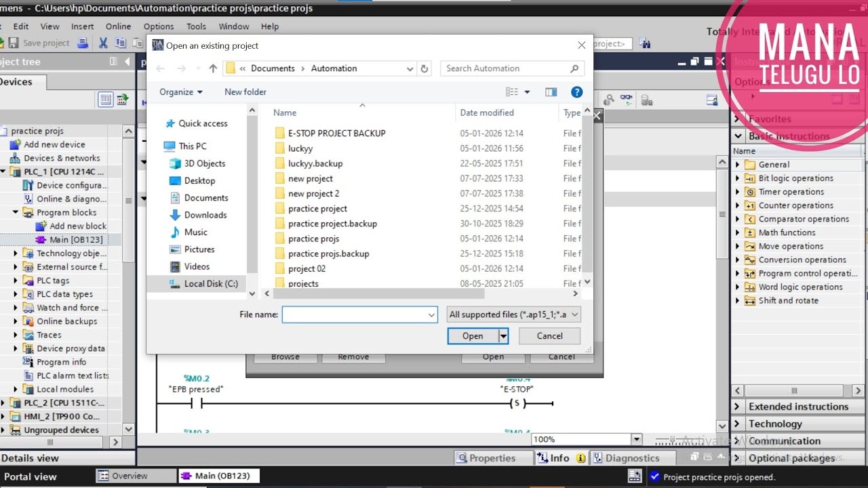The image size is (868, 488).
Task: Click the Print icon in the TIA toolbar
Action: (x=83, y=43)
